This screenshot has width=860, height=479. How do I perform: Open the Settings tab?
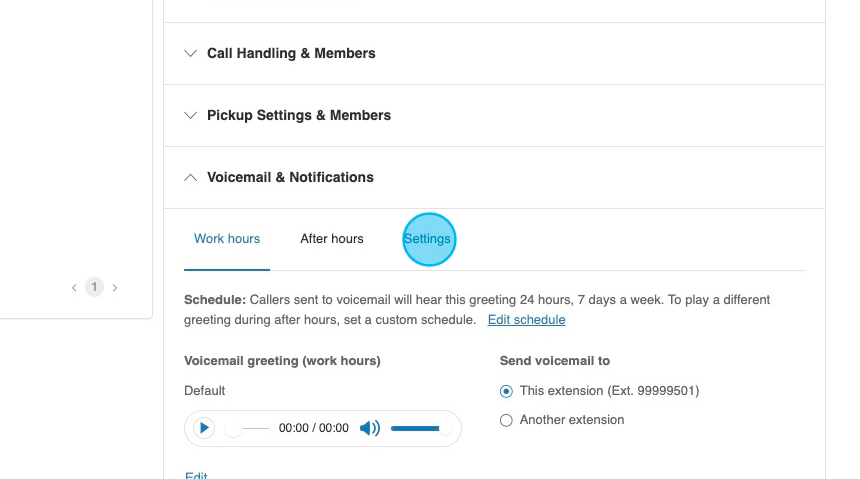pyautogui.click(x=428, y=239)
